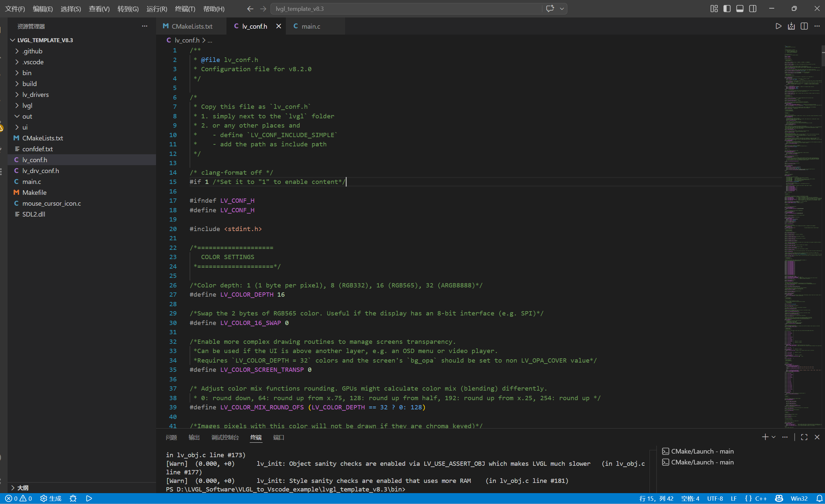Viewport: 825px width, 504px height.
Task: Select the second CMake/Launch - main terminal
Action: click(741, 462)
